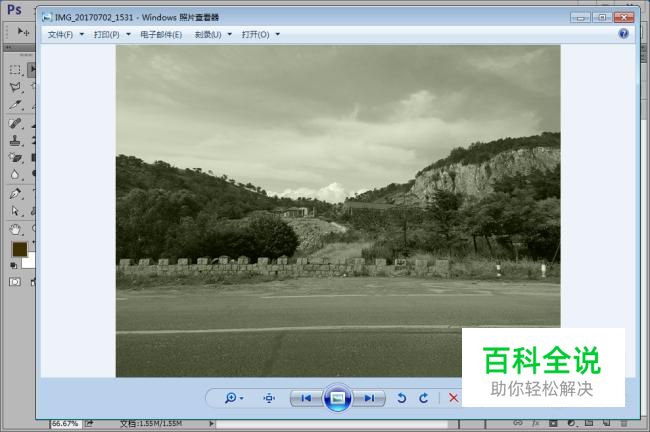Open Photo Viewer help question mark

click(x=623, y=34)
